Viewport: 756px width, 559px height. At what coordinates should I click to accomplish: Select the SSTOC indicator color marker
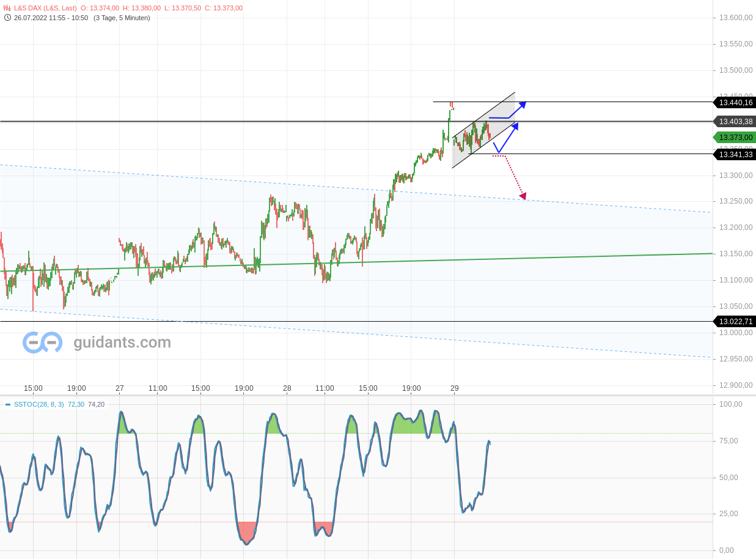(7, 404)
